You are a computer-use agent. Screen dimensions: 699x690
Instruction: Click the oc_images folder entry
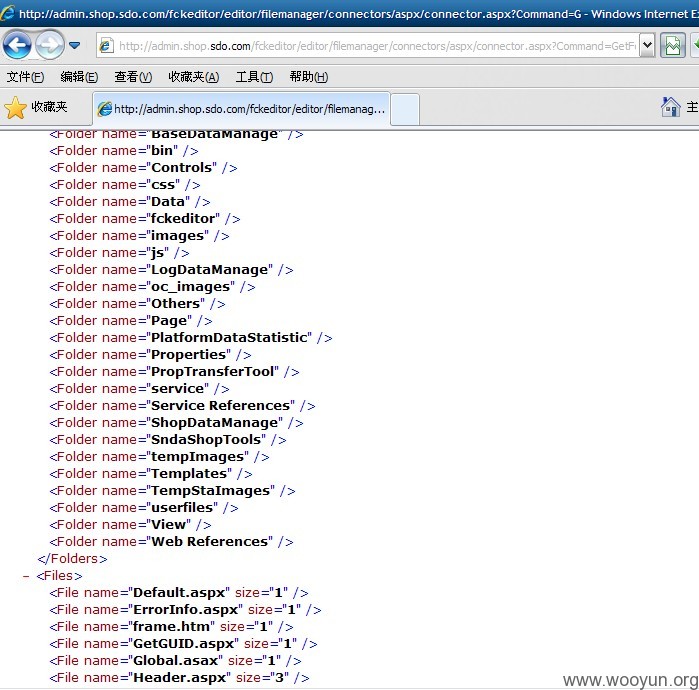tap(152, 287)
